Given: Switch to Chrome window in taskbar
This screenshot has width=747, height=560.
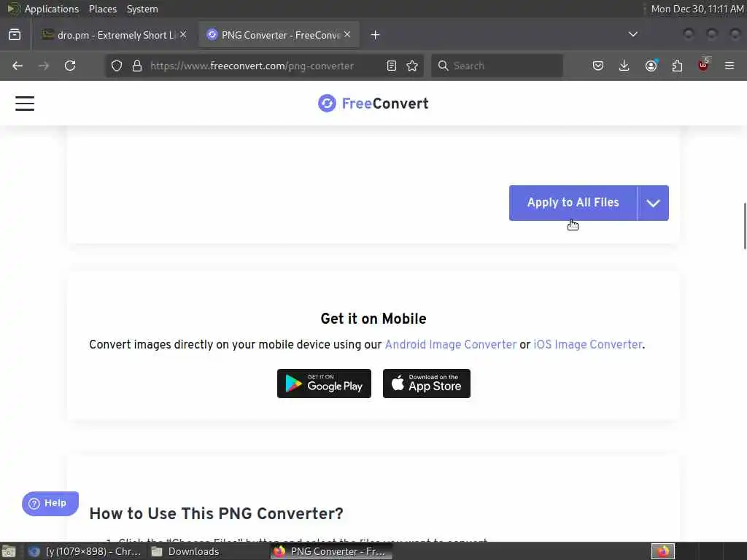Looking at the screenshot, I should pos(85,551).
